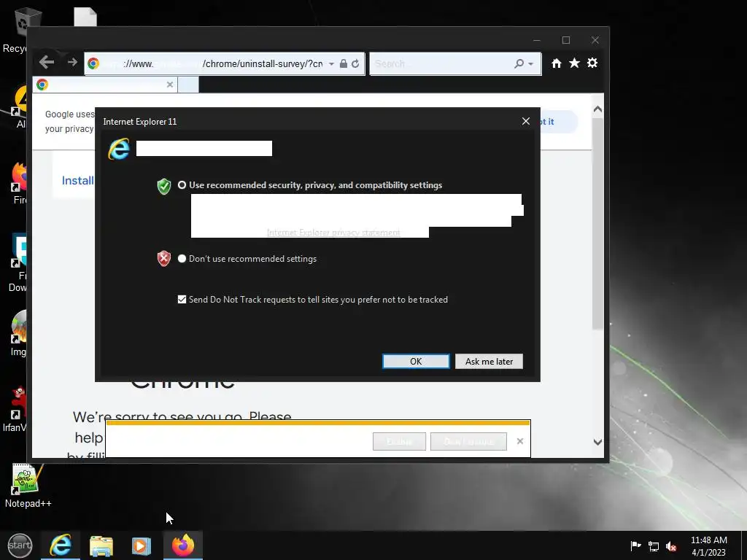Close the Internet Explorer 11 dialog
Image resolution: width=747 pixels, height=560 pixels.
525,122
